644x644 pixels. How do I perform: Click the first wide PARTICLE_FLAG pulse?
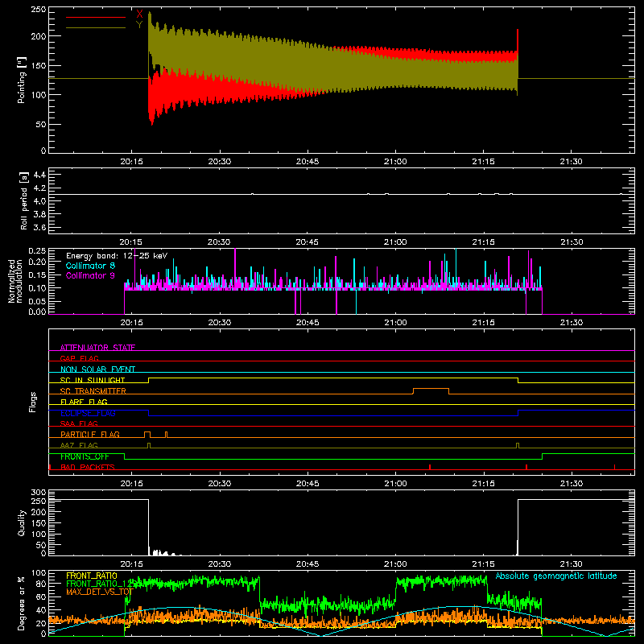point(147,435)
